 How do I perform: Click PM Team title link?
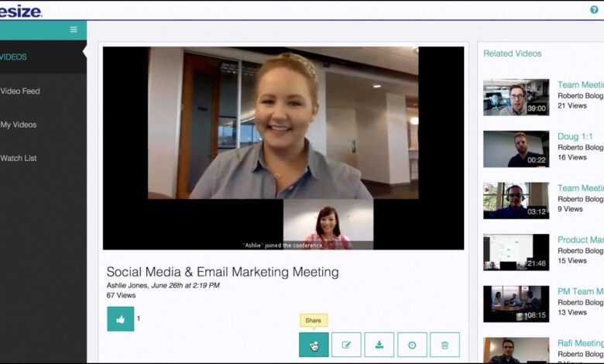tap(581, 291)
